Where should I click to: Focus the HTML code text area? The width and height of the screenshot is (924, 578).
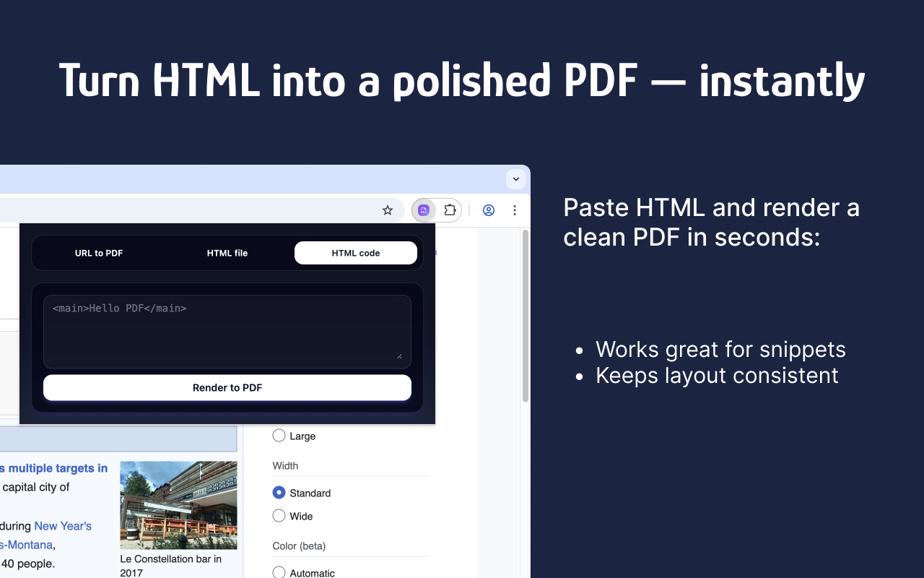(227, 332)
